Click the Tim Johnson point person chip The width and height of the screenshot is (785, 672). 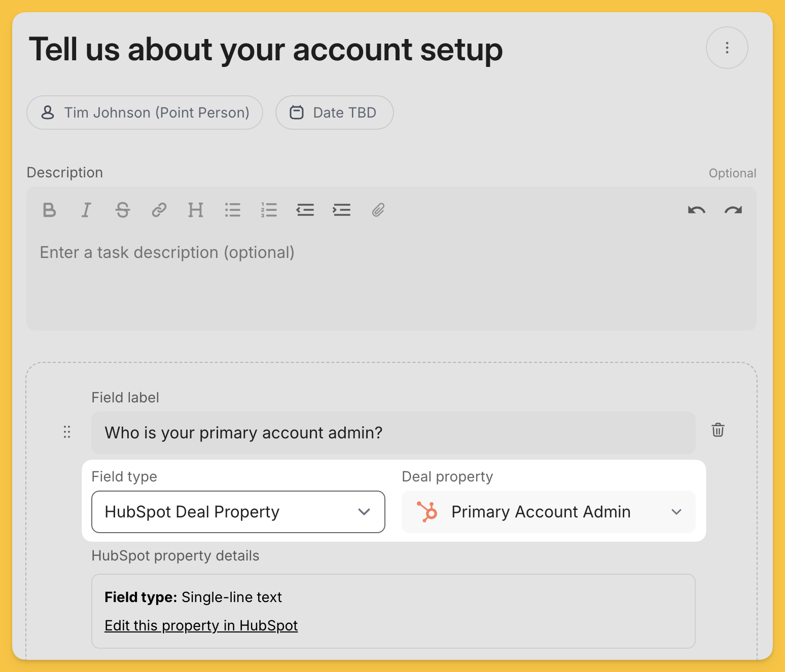[x=145, y=113]
